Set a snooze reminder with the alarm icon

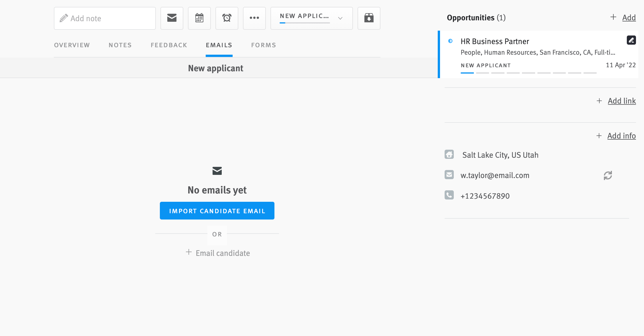(x=227, y=18)
